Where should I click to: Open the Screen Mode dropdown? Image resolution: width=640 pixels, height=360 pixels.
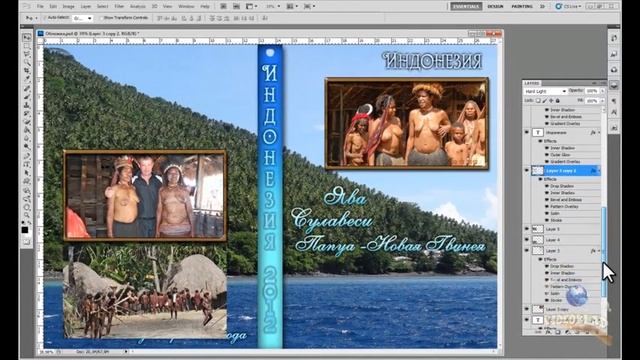click(309, 7)
